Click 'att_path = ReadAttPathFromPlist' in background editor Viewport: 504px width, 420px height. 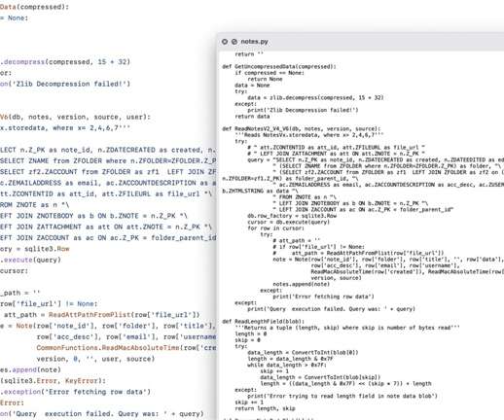(102, 315)
